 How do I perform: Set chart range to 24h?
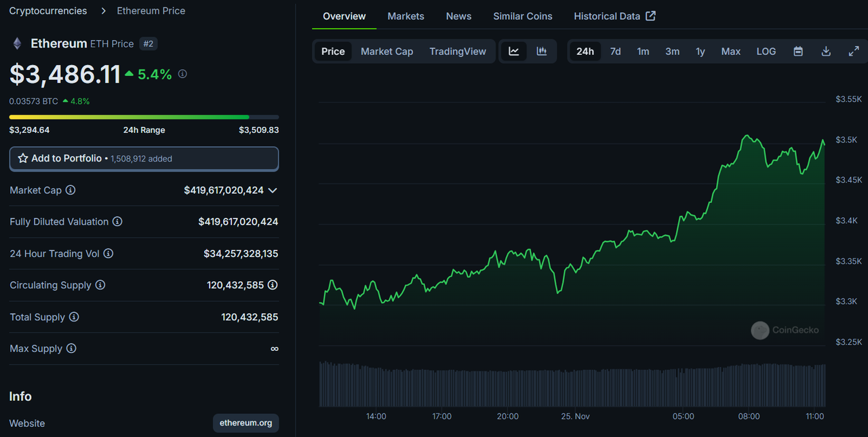pyautogui.click(x=585, y=52)
